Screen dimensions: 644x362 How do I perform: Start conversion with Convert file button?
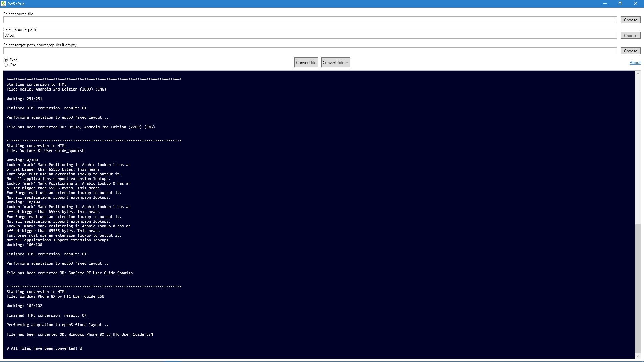pyautogui.click(x=306, y=63)
